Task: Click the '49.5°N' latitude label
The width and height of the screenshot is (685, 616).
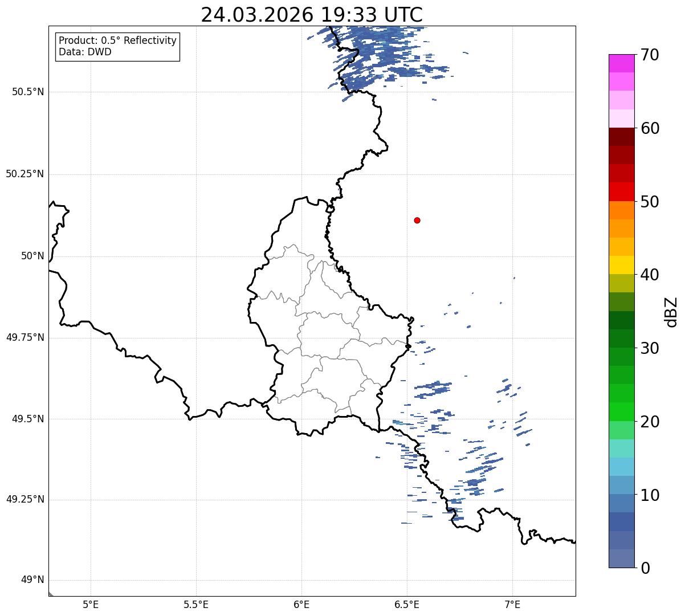Action: coord(28,419)
